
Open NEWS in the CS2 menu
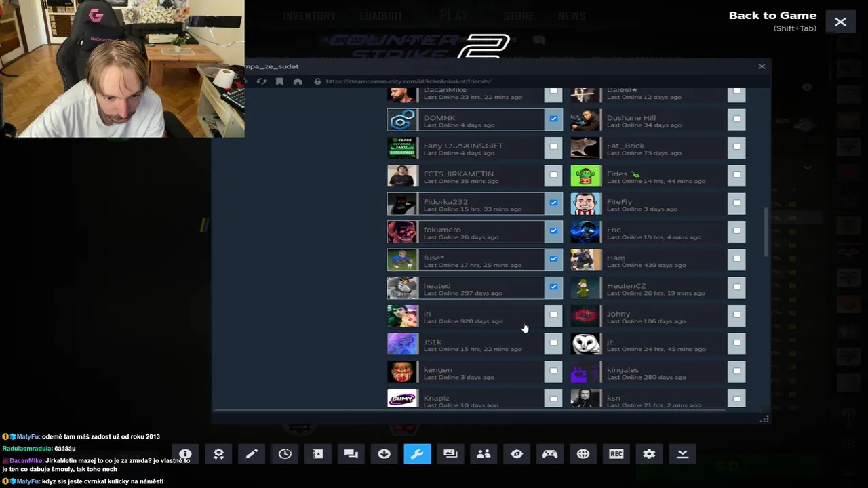[x=572, y=16]
